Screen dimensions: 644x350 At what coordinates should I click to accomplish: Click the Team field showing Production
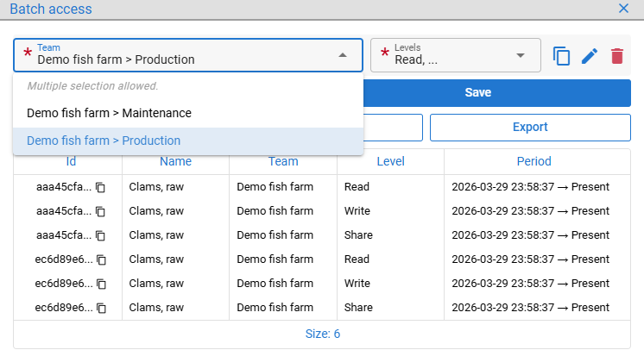click(x=188, y=55)
